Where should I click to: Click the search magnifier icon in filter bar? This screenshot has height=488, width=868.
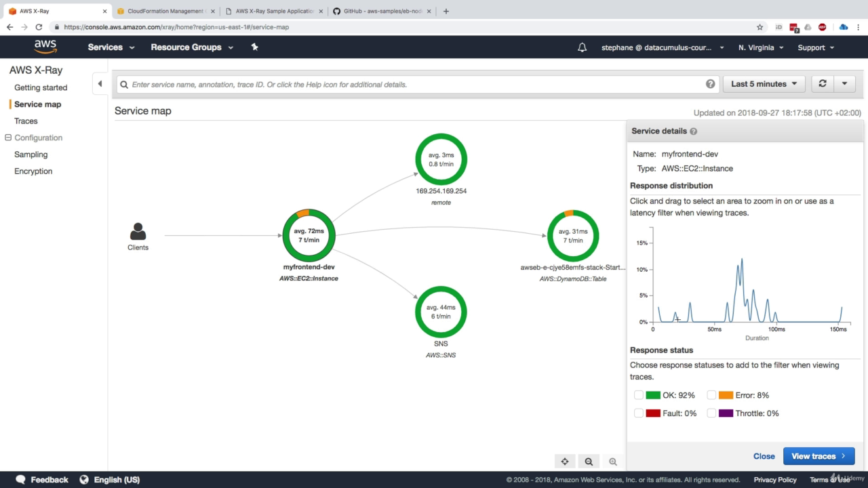pos(124,85)
